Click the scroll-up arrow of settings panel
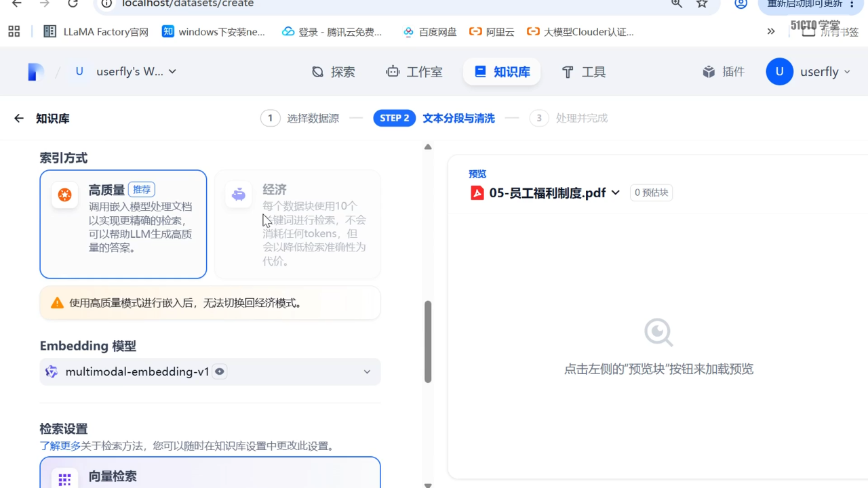Screen dimensions: 868x488 click(428, 147)
